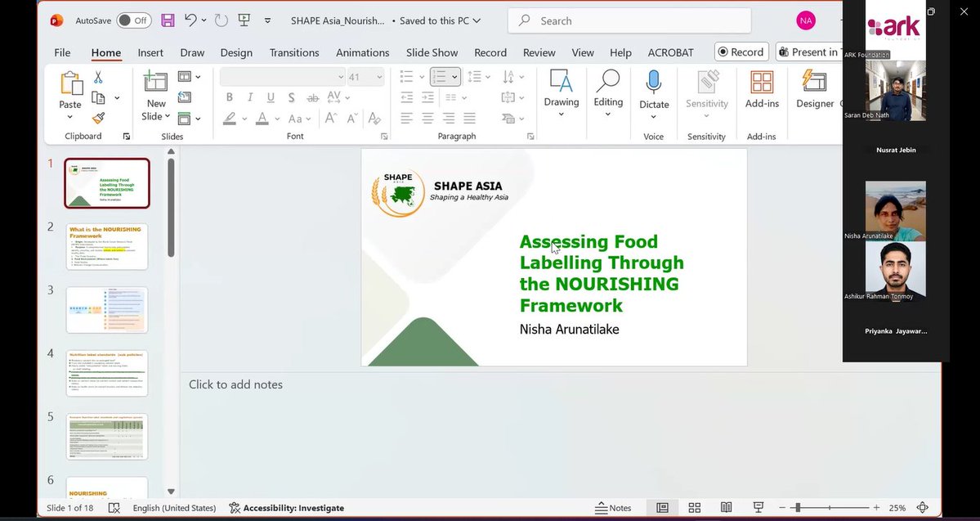The image size is (980, 521).
Task: Open the File menu
Action: (62, 52)
